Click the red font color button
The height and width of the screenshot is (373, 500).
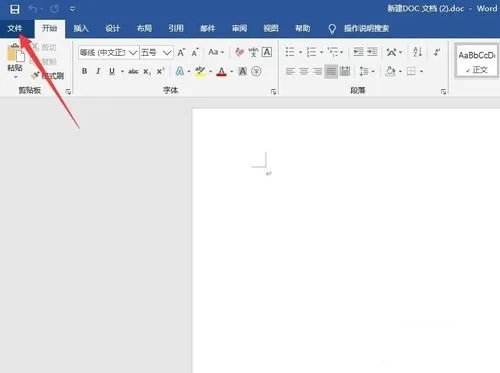[221, 71]
